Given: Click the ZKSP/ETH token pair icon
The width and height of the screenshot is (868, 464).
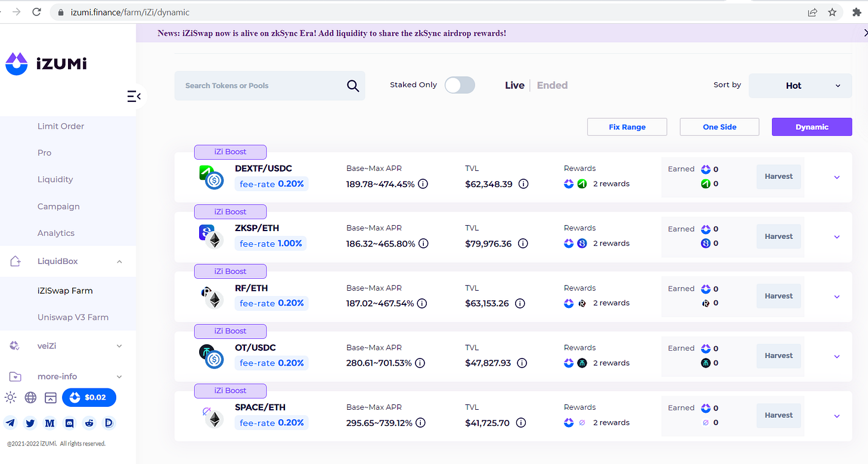Looking at the screenshot, I should coord(210,237).
